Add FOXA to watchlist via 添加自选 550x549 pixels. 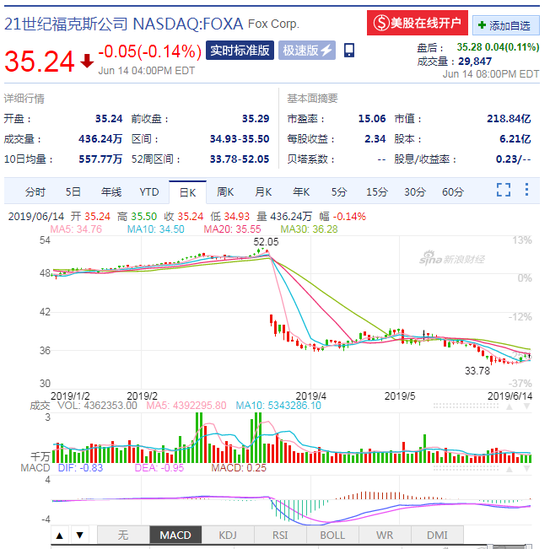tap(506, 25)
